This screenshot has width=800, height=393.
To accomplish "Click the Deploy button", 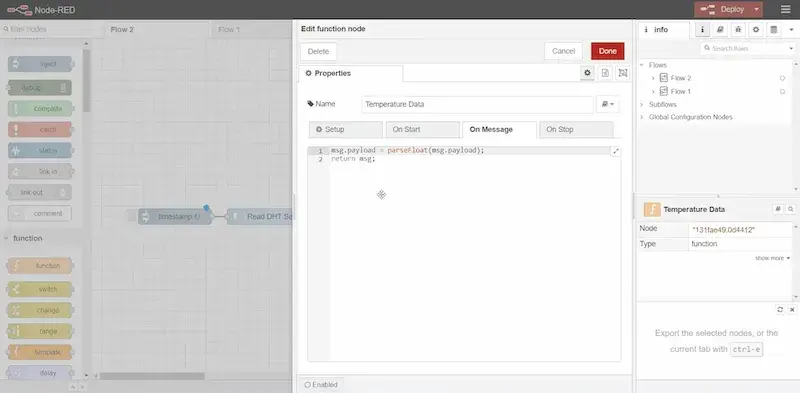I will (x=723, y=9).
